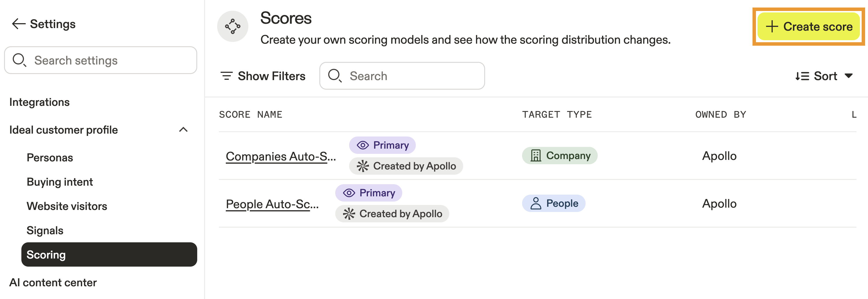
Task: Click the person icon in People tag
Action: (535, 204)
